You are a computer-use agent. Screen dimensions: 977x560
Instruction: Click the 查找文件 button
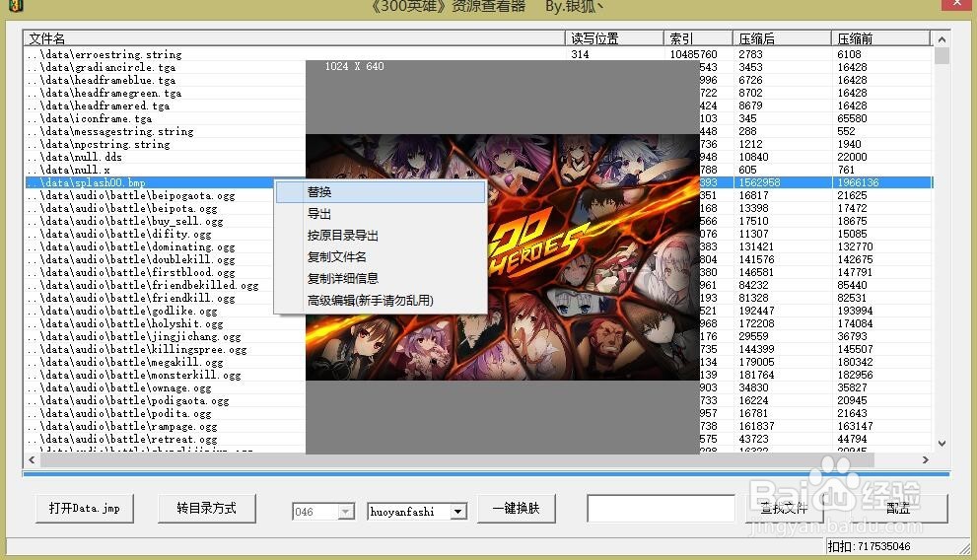pos(784,509)
